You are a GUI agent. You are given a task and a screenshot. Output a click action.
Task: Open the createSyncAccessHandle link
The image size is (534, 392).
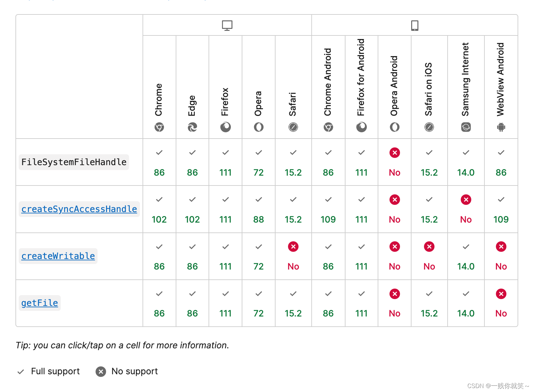[79, 209]
